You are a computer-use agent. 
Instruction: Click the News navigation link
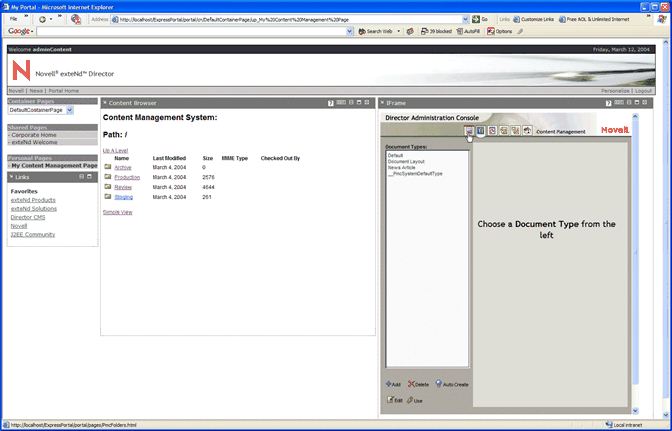click(36, 91)
